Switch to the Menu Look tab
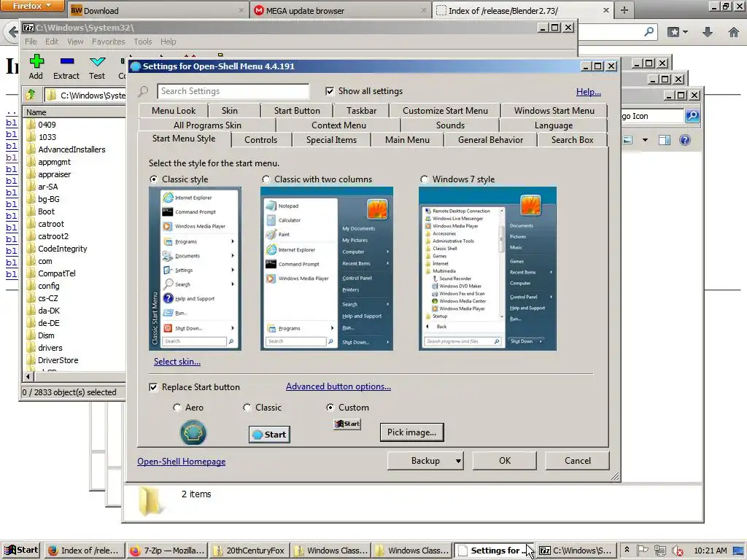Screen dimensions: 747x560 click(174, 111)
